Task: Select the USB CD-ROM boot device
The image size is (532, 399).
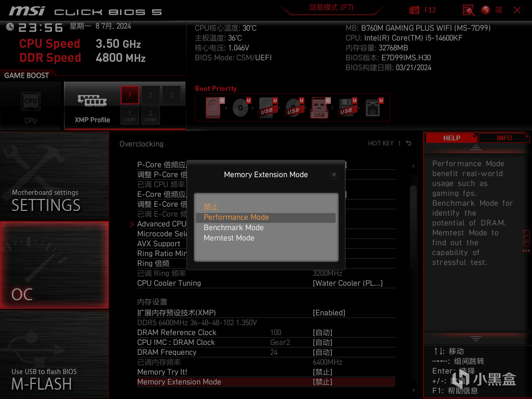Action: point(294,108)
